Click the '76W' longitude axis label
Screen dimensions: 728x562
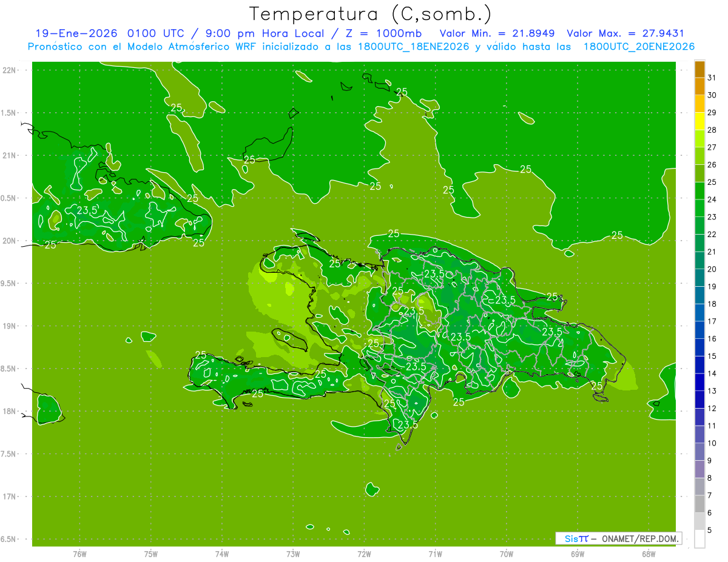pyautogui.click(x=79, y=554)
